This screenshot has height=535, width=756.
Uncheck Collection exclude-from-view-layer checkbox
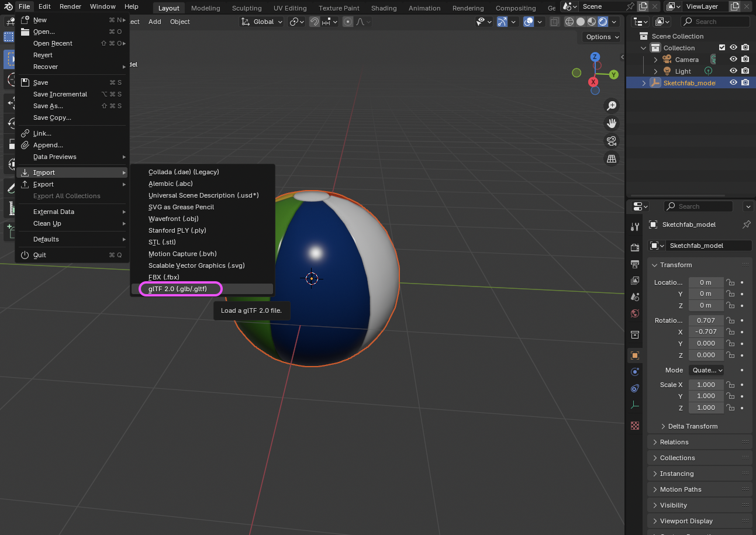(x=722, y=48)
